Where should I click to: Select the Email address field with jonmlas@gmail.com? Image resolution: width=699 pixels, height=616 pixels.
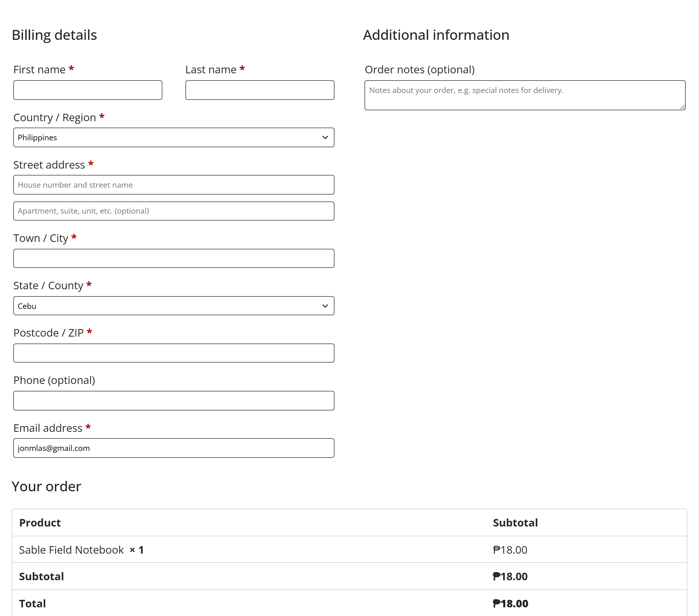(174, 448)
